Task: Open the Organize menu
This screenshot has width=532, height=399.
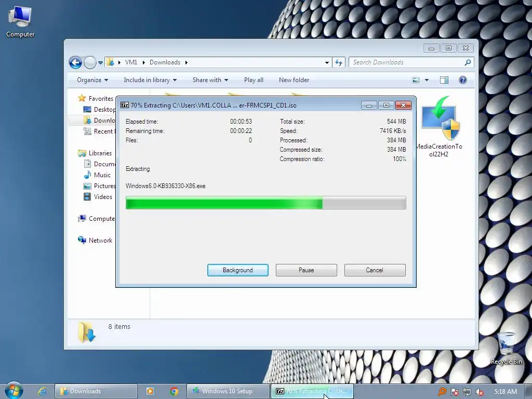Action: [x=92, y=80]
